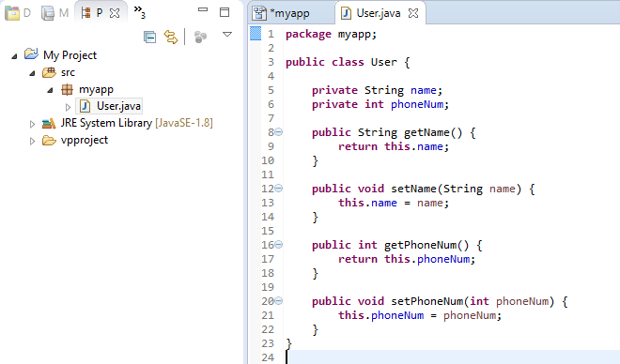The width and height of the screenshot is (620, 364).
Task: Expand the User.java tree node
Action: (x=68, y=107)
